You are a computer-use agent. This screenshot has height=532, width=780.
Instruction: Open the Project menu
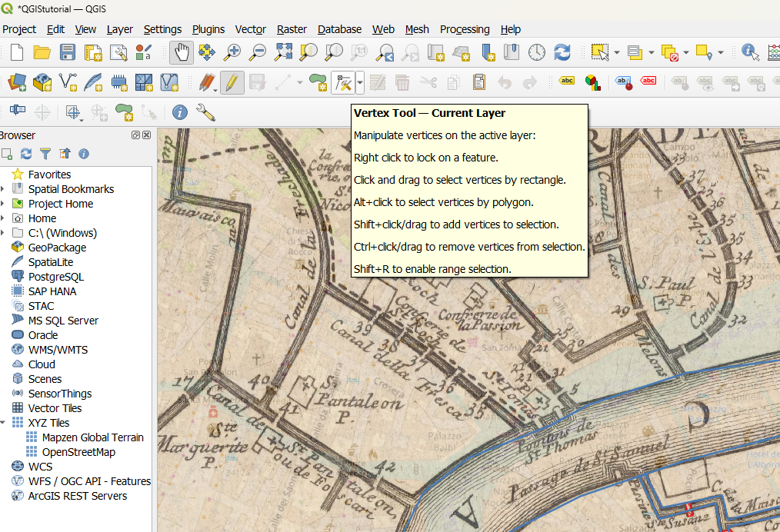tap(19, 29)
